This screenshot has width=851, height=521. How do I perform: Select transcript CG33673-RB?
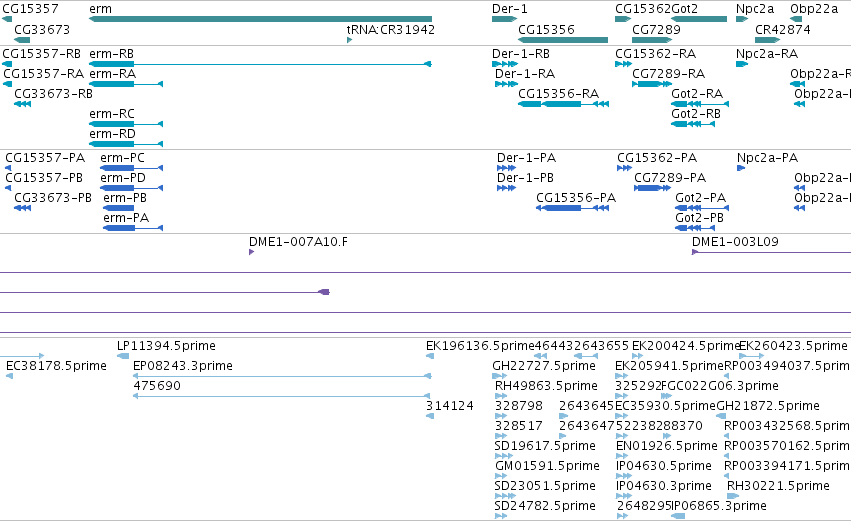pyautogui.click(x=53, y=94)
